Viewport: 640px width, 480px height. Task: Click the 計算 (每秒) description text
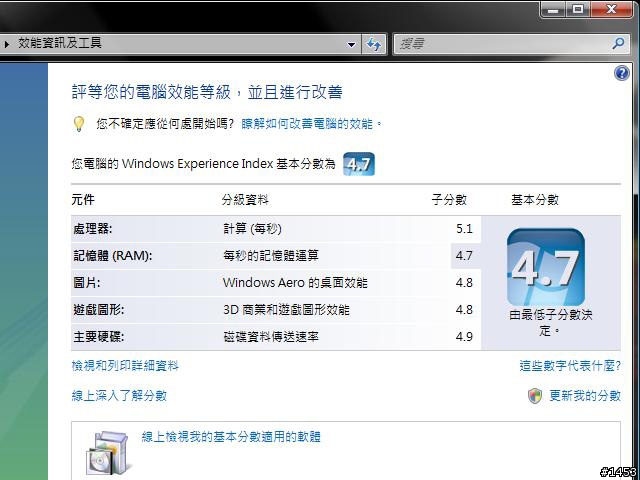252,229
